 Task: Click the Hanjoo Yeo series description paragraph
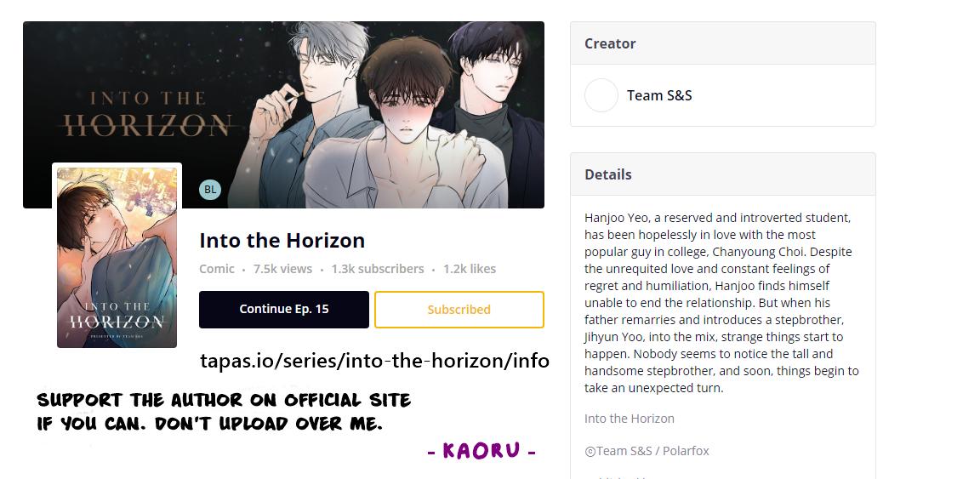(722, 303)
